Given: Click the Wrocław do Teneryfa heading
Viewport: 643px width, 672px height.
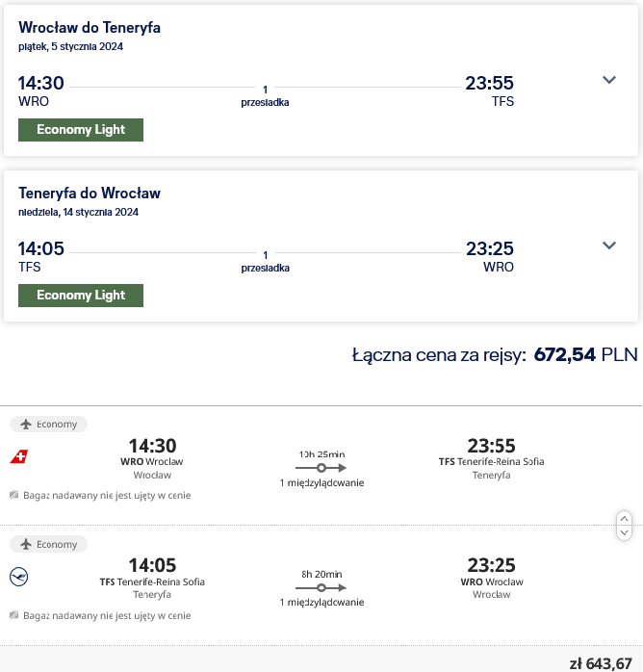Looking at the screenshot, I should (x=90, y=27).
